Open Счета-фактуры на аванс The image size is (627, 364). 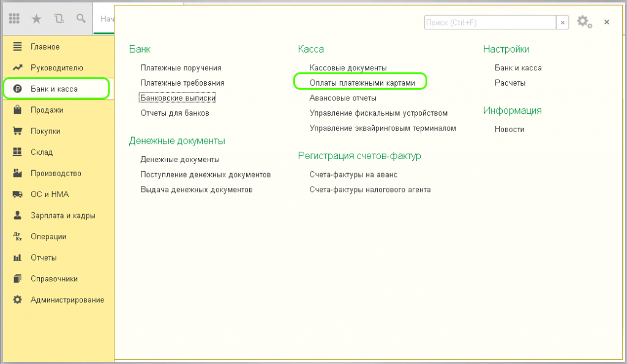click(x=353, y=174)
